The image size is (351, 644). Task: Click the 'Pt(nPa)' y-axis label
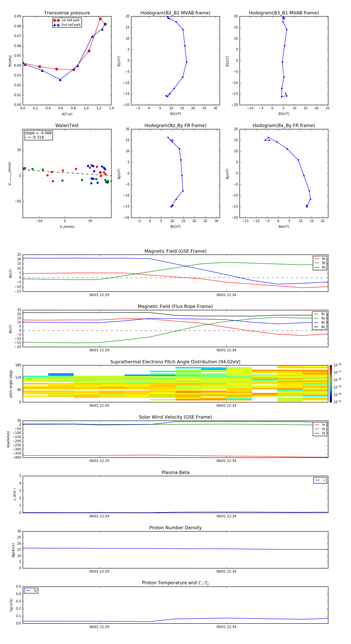point(10,61)
